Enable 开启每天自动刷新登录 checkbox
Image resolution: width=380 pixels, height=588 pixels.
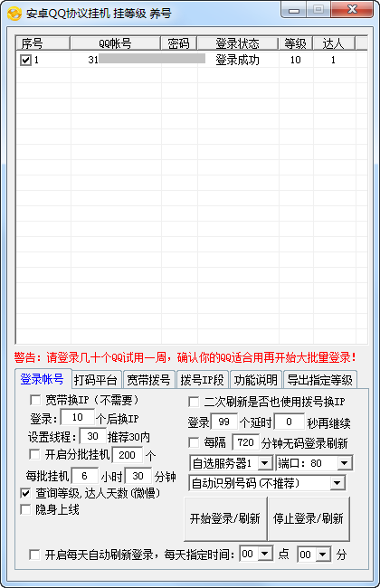pos(34,555)
